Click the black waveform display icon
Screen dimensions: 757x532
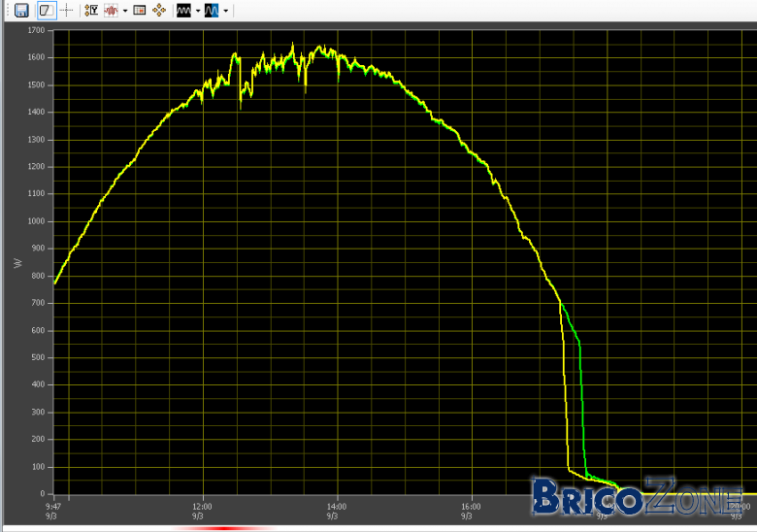click(x=184, y=10)
